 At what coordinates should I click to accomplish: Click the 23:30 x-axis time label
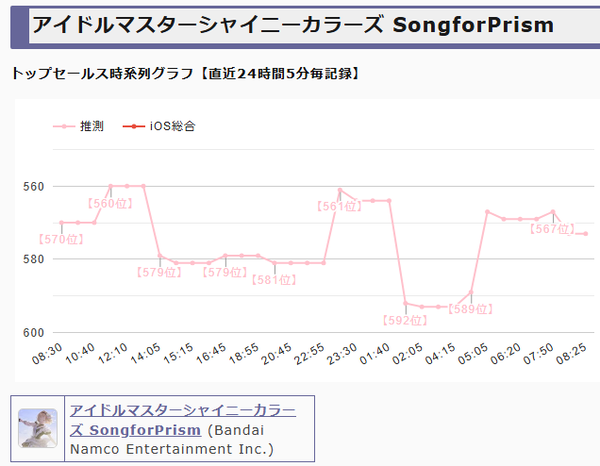(342, 354)
